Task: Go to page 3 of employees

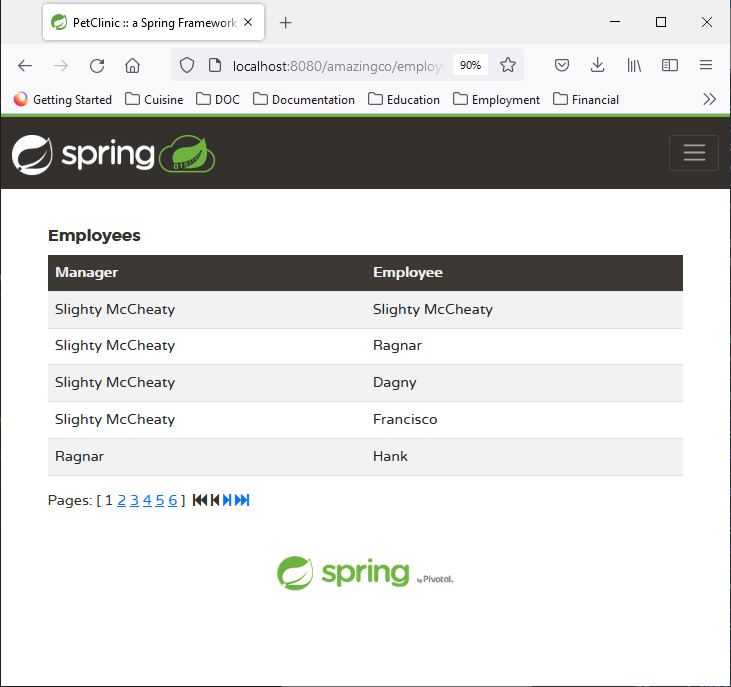Action: [134, 500]
